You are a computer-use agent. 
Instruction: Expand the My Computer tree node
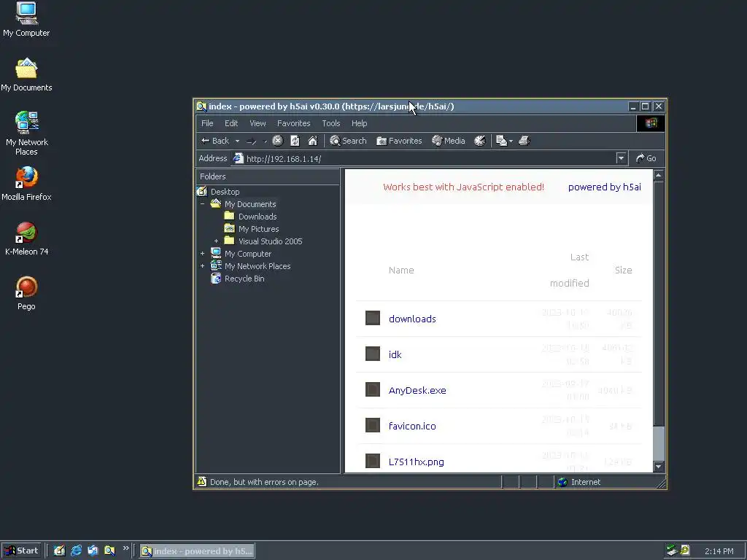[203, 253]
